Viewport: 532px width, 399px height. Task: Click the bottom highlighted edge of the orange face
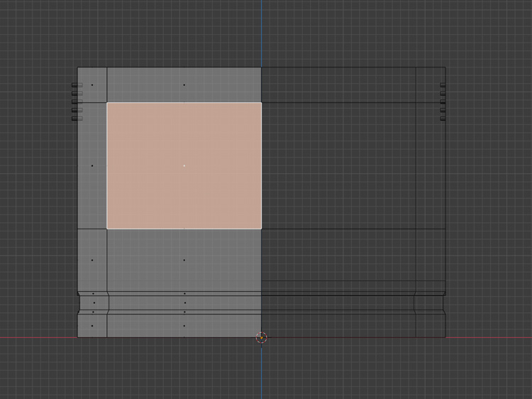[x=184, y=229]
